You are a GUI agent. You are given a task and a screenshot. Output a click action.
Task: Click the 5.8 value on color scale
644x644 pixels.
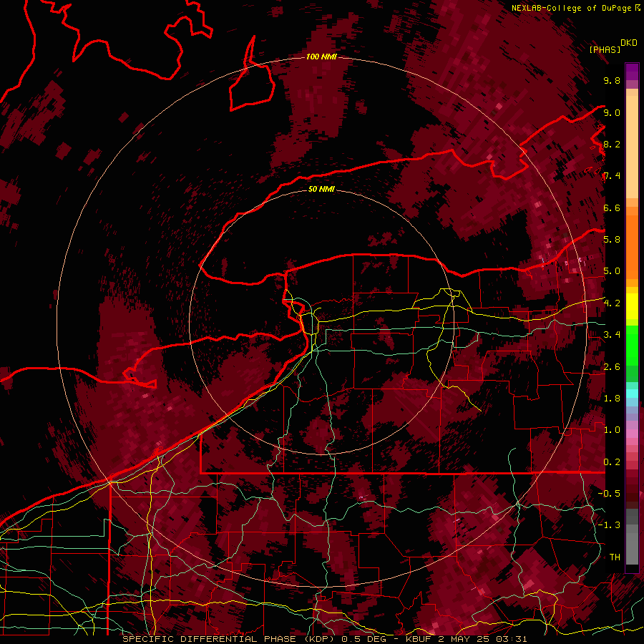point(612,240)
